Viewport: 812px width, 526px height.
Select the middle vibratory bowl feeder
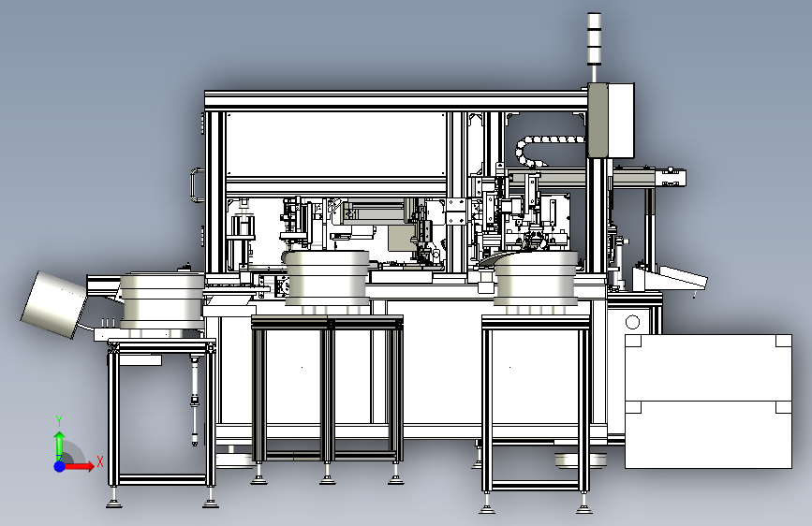[x=327, y=280]
